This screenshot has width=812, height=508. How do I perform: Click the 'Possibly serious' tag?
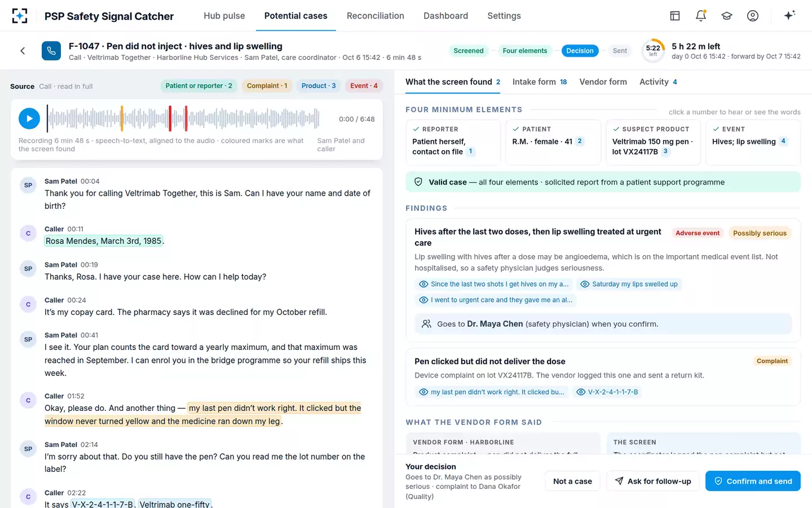tap(760, 233)
